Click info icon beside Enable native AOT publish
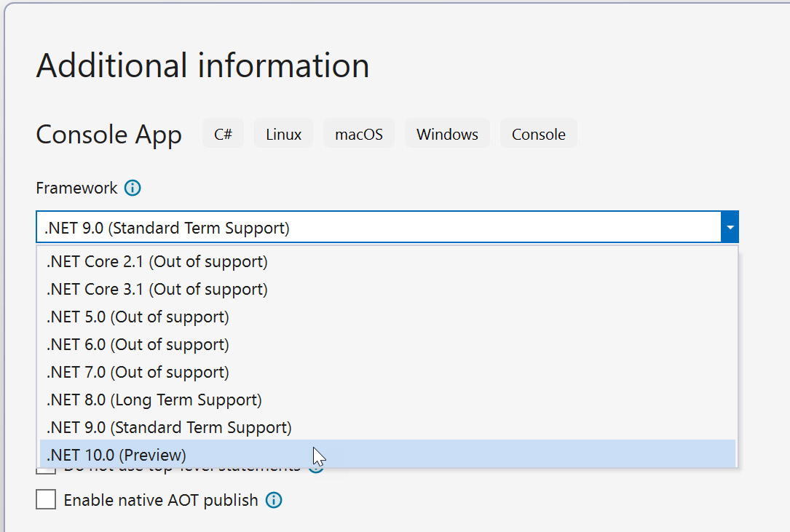Viewport: 790px width, 532px height. point(274,500)
